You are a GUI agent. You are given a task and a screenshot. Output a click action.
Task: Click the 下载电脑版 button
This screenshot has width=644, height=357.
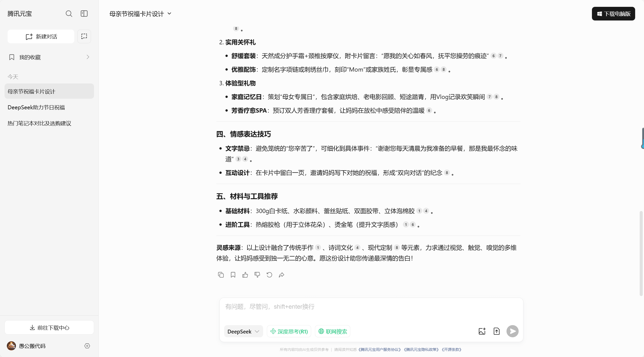[x=613, y=14]
